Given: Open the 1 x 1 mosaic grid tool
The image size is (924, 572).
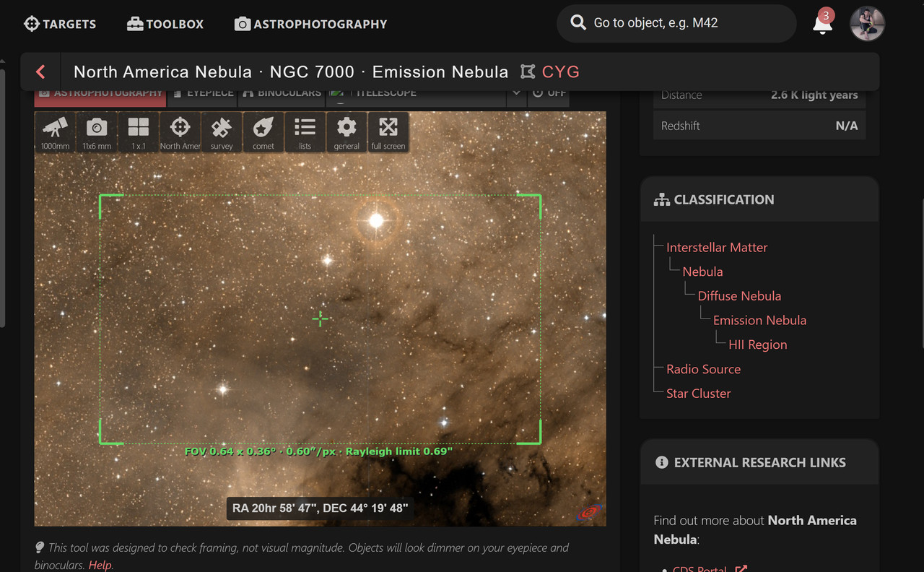Looking at the screenshot, I should 139,133.
